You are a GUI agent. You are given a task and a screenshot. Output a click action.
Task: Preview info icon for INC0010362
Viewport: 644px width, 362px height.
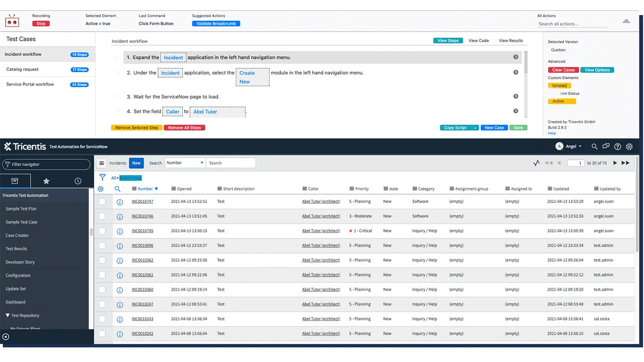[120, 260]
